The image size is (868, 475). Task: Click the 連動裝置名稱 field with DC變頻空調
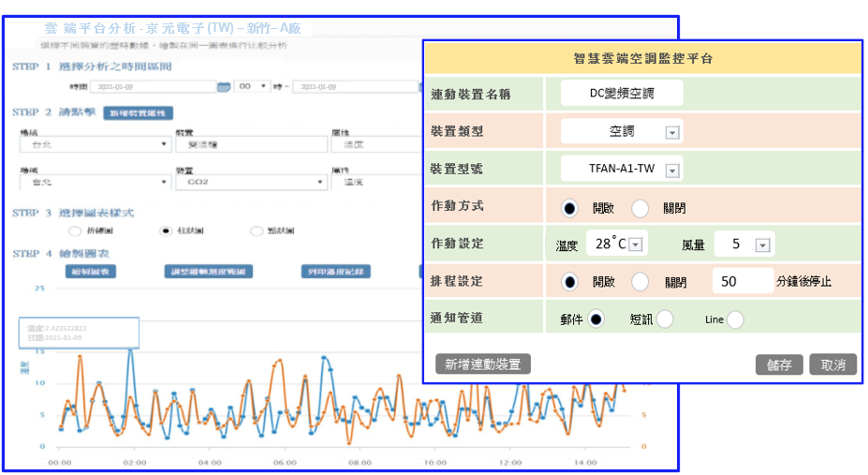tap(622, 94)
